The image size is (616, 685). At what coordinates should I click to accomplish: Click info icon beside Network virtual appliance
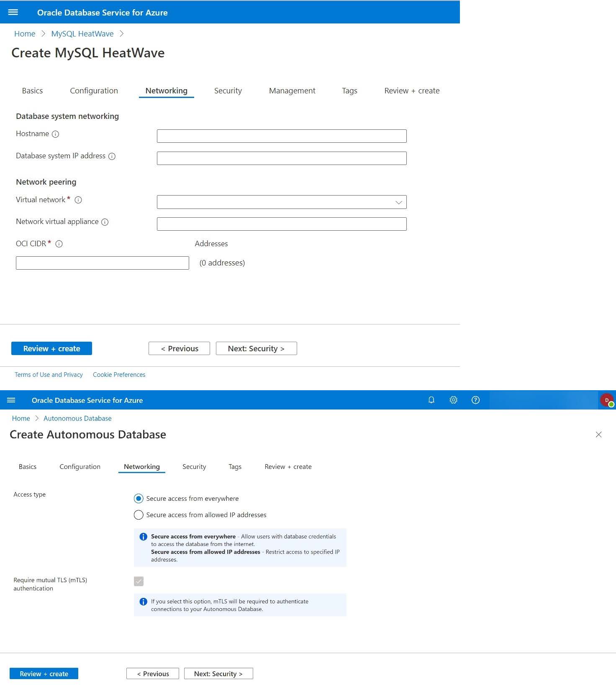click(x=105, y=222)
